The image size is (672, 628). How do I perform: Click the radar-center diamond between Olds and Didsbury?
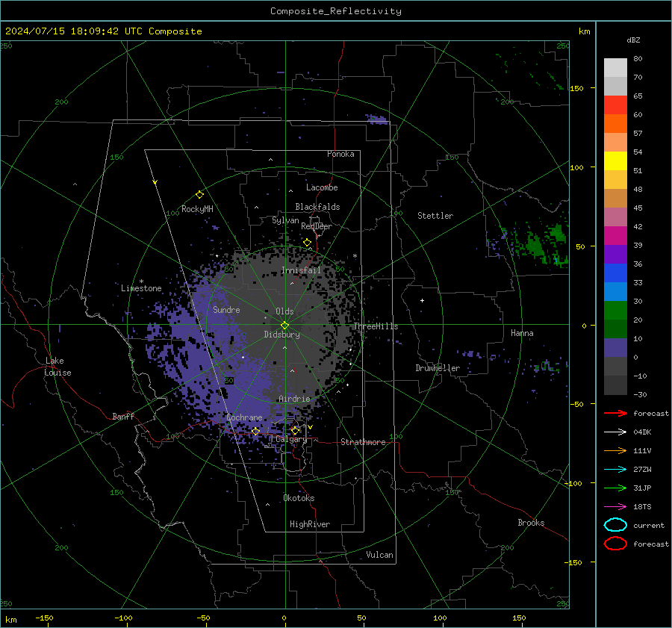pos(284,325)
